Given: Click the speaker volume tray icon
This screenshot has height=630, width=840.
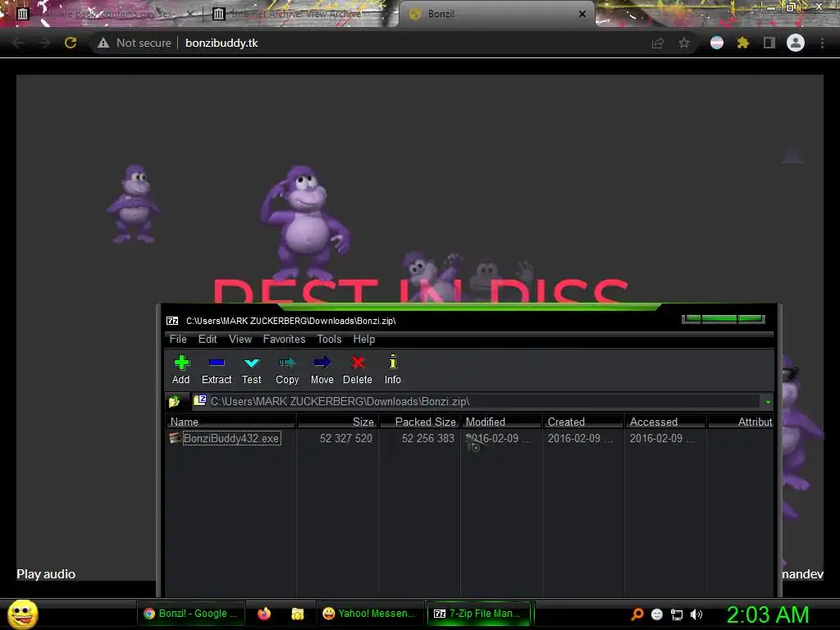Looking at the screenshot, I should 696,614.
